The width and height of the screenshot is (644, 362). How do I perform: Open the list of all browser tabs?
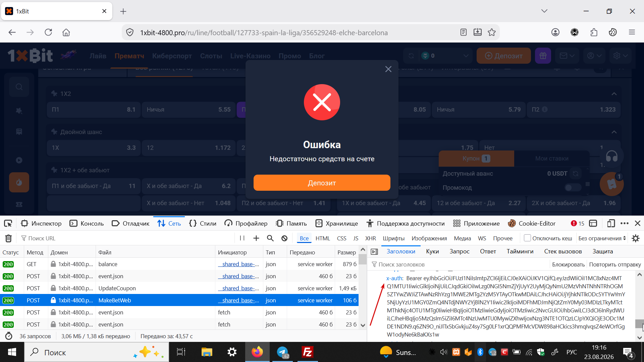point(544,11)
